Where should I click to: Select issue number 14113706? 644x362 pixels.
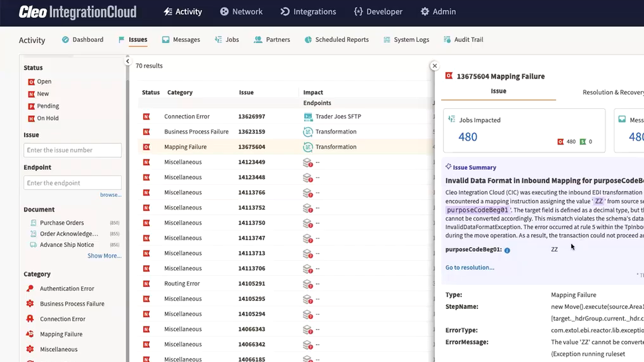pos(252,268)
